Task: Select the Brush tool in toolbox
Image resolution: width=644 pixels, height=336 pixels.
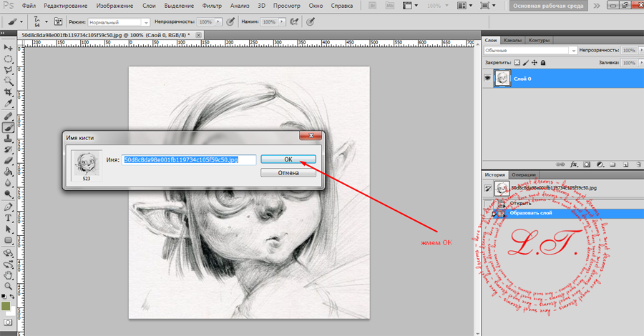Action: 8,128
